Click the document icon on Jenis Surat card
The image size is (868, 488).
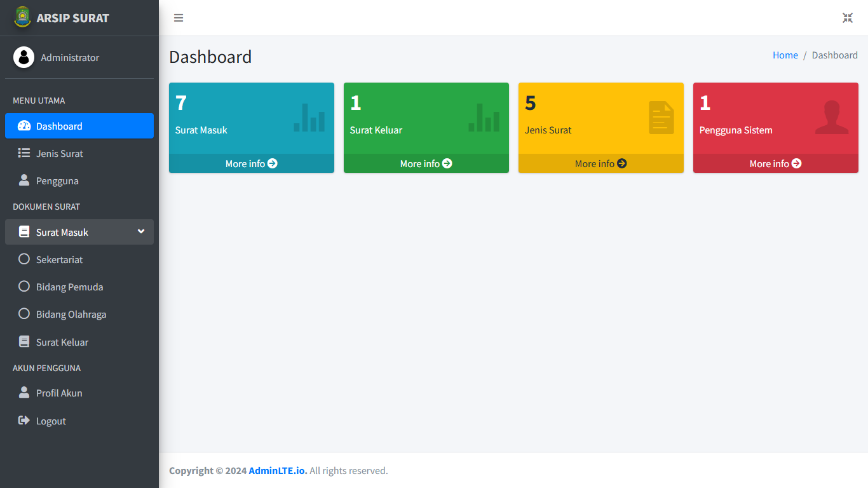661,118
